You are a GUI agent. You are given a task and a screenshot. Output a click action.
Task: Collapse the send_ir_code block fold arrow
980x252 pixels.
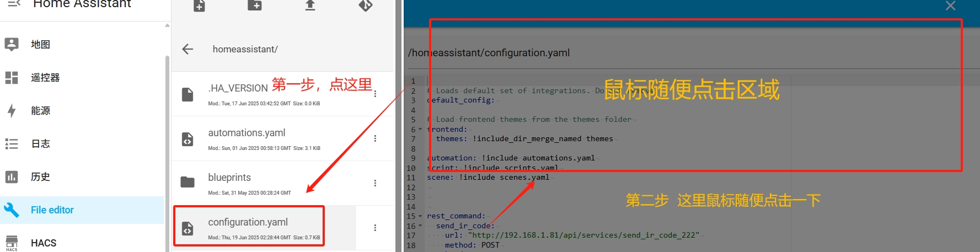click(x=420, y=226)
